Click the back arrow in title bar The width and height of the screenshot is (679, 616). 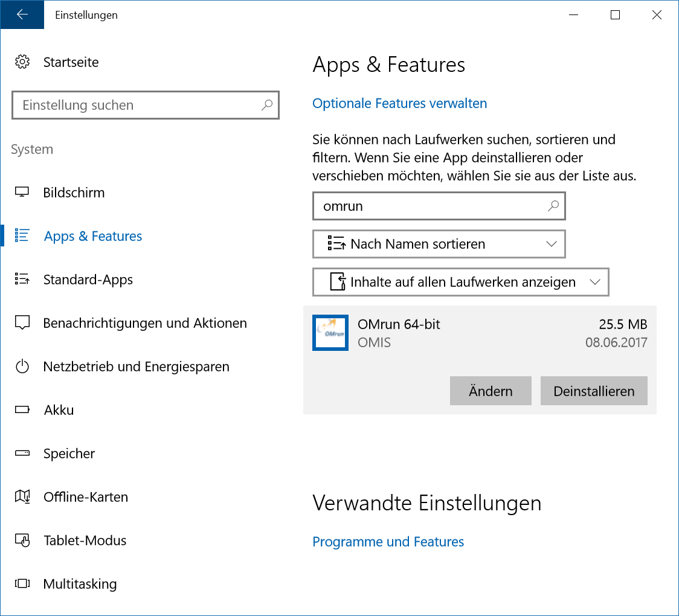click(22, 15)
